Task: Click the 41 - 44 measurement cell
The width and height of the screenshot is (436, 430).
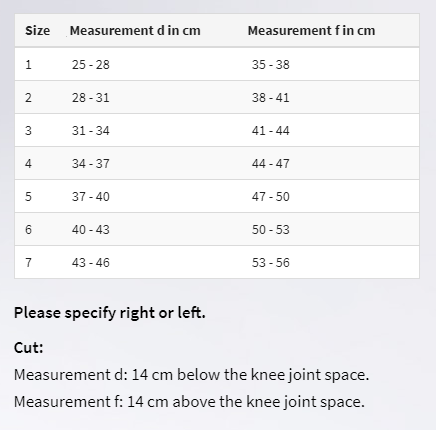Action: coord(271,130)
